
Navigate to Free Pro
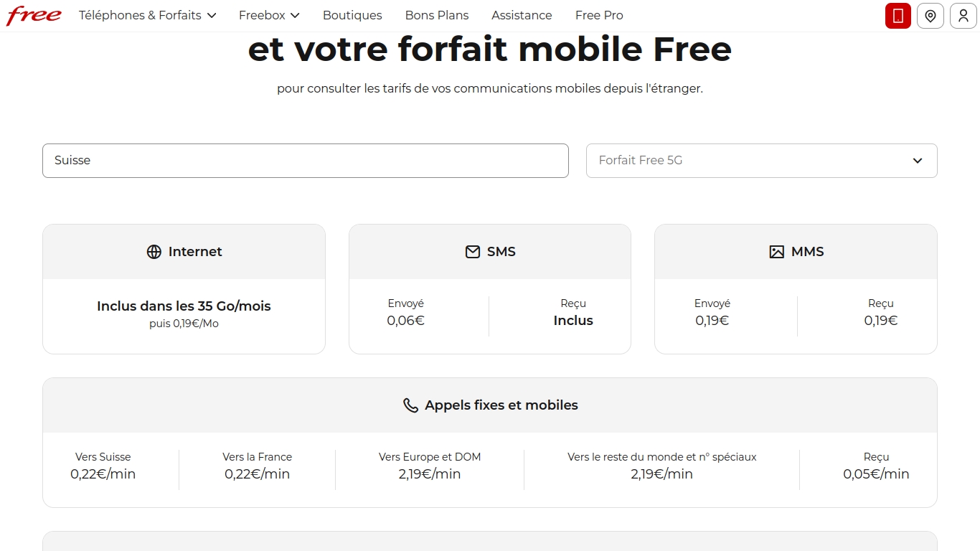(599, 15)
